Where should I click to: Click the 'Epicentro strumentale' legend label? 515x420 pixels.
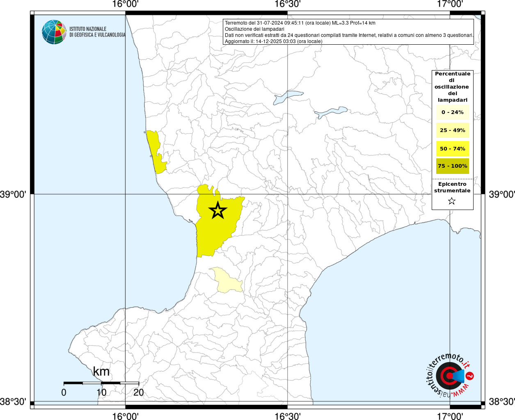click(x=452, y=187)
